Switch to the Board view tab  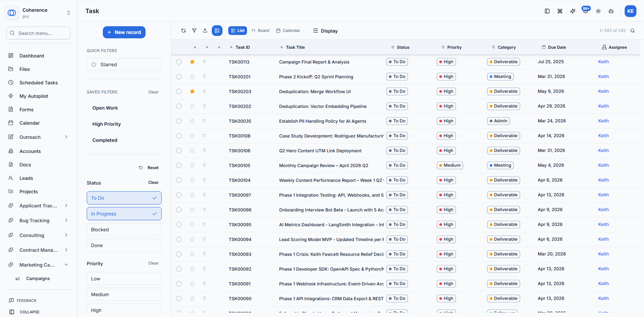point(260,31)
